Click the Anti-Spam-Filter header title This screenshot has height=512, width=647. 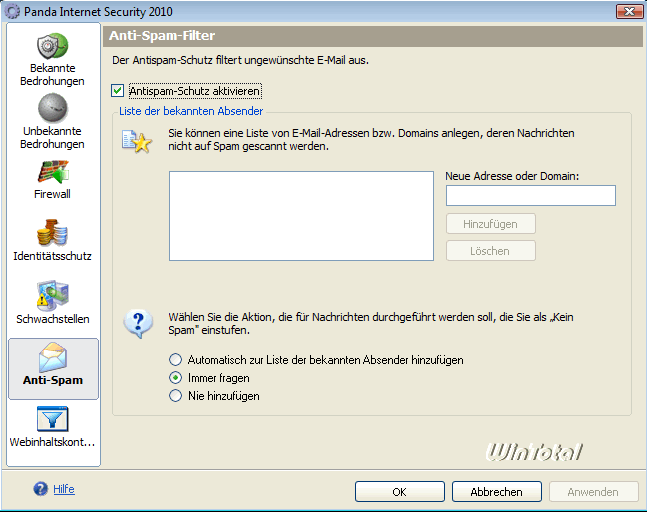click(x=162, y=35)
